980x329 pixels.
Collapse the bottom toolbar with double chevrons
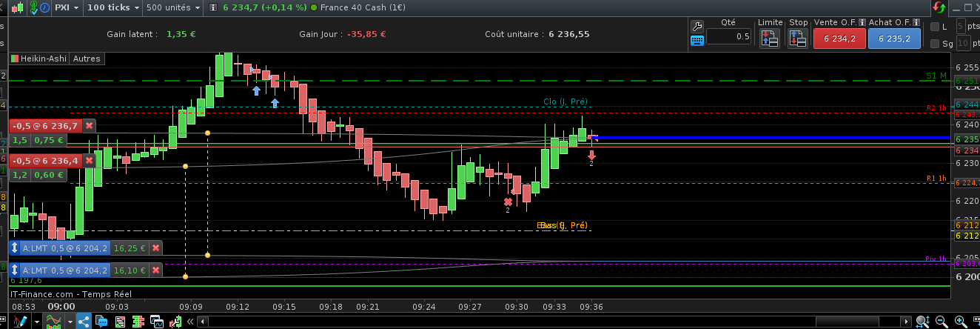pos(190,322)
